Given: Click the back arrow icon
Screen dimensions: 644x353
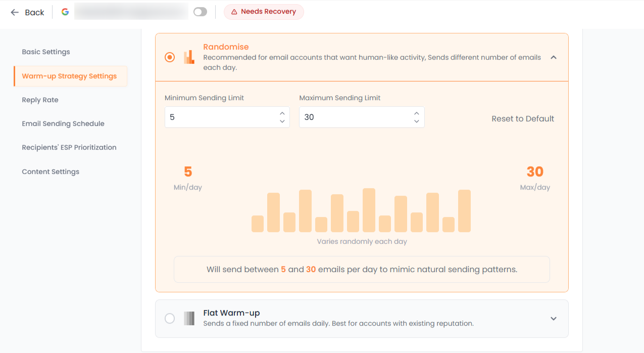Looking at the screenshot, I should (x=15, y=12).
